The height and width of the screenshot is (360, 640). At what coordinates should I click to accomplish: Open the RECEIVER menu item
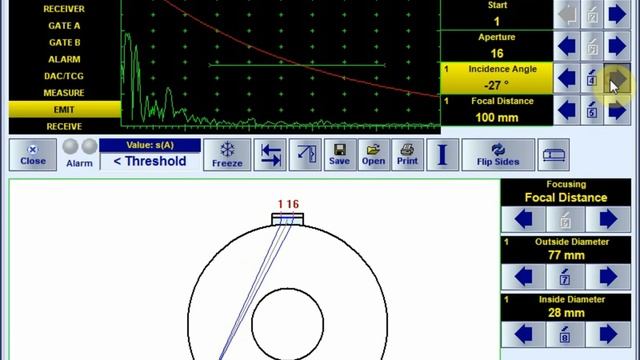64,9
